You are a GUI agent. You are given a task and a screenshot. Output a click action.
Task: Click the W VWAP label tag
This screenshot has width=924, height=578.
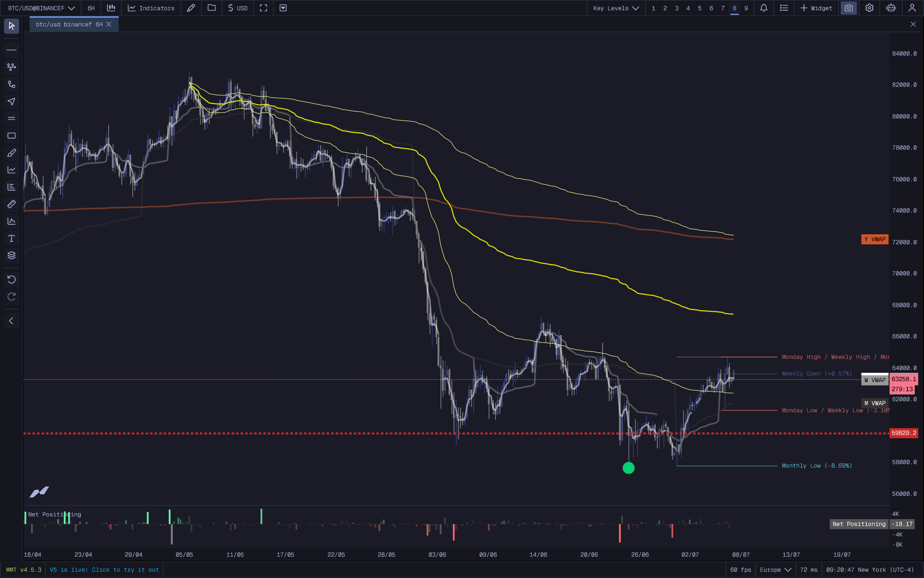point(875,380)
